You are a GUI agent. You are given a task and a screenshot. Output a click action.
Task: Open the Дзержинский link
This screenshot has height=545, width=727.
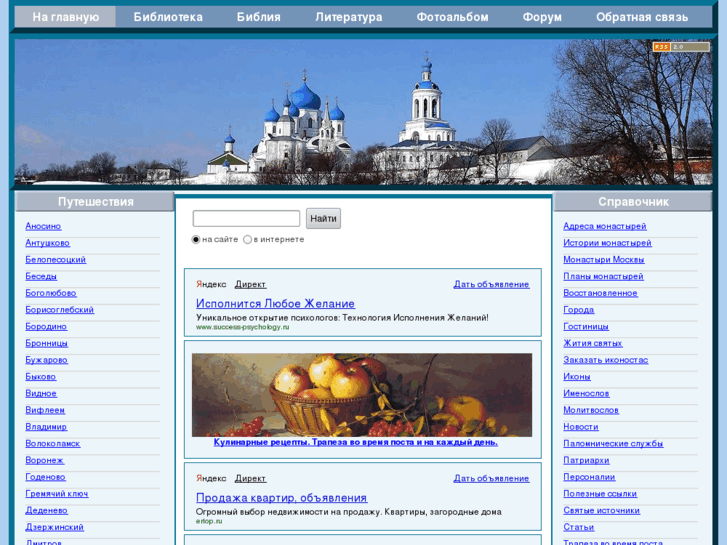point(54,526)
